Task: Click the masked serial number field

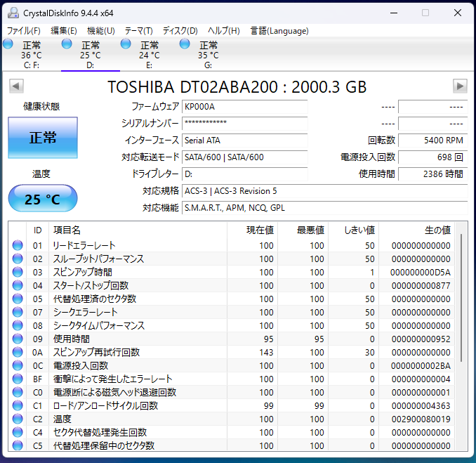Action: point(245,124)
